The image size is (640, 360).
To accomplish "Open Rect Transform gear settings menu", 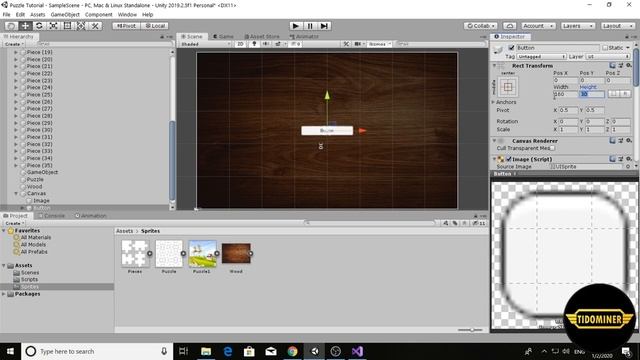I will click(629, 65).
